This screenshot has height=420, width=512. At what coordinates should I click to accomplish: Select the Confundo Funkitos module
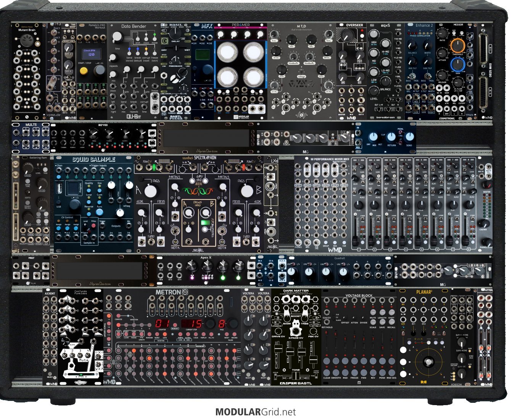81,337
